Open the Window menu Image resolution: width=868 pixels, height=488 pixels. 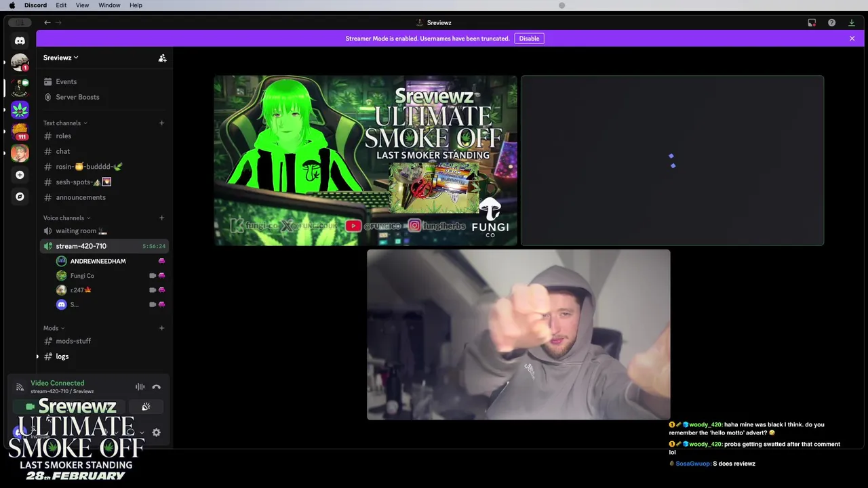pos(109,5)
